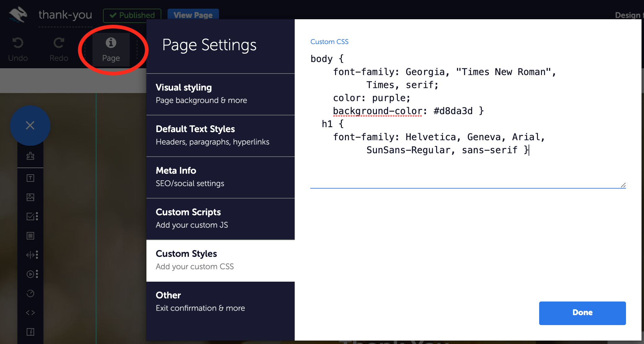Expand the spacer/divider element options
This screenshot has height=344, width=644.
click(37, 255)
